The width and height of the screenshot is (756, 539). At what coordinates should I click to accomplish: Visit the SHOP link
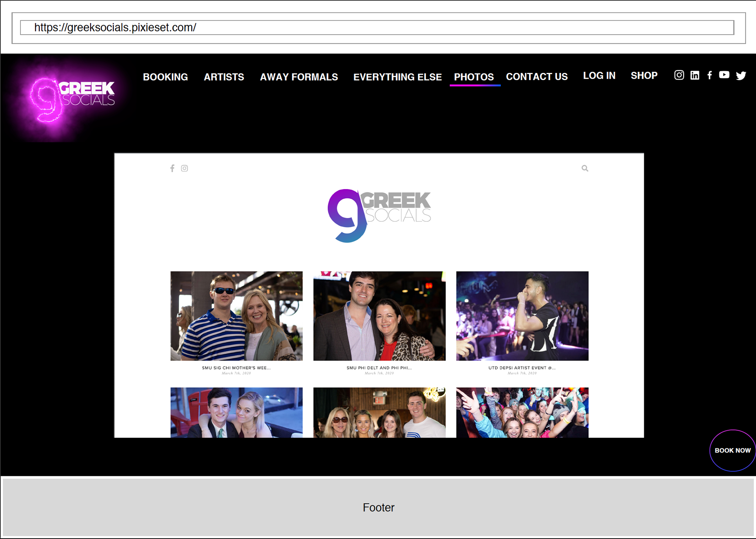[x=644, y=75]
